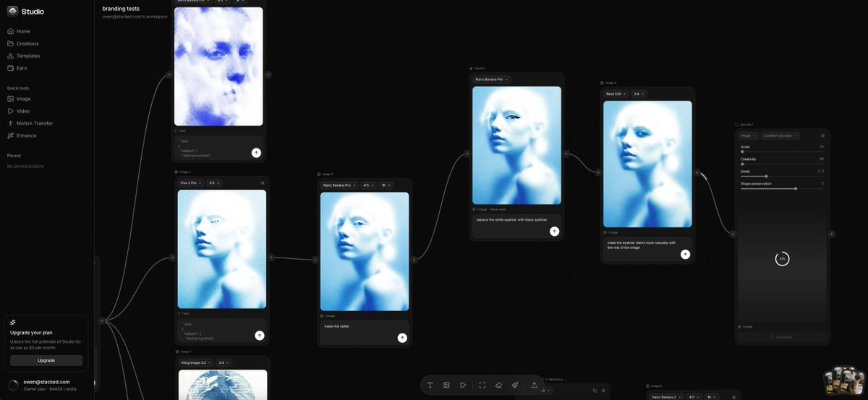
Task: Open the Earn section
Action: [17, 68]
